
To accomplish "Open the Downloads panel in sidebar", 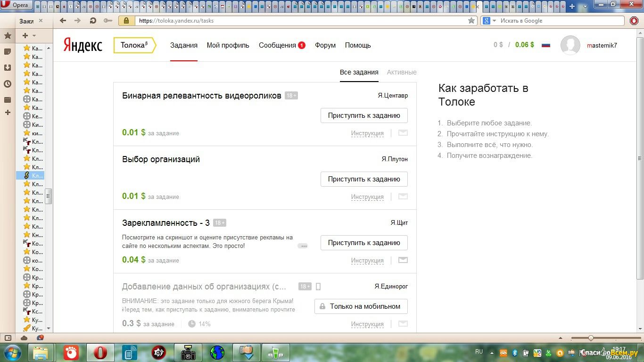I will (8, 68).
